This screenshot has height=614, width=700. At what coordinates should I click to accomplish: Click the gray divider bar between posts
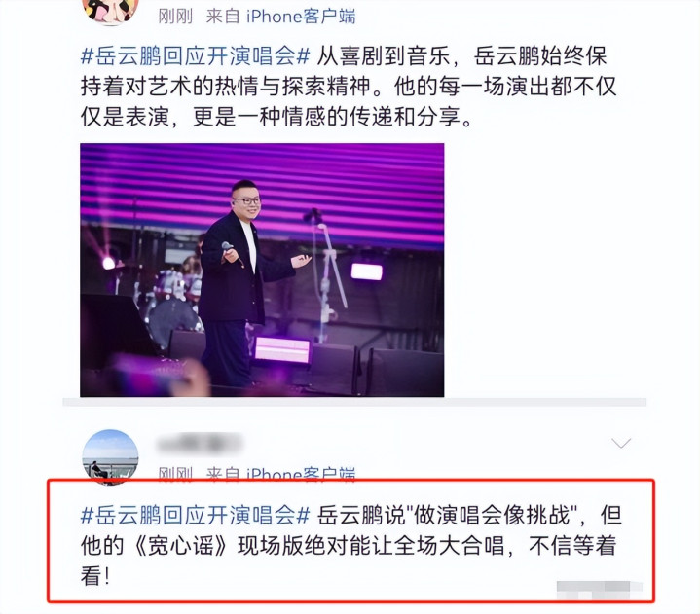pyautogui.click(x=354, y=402)
